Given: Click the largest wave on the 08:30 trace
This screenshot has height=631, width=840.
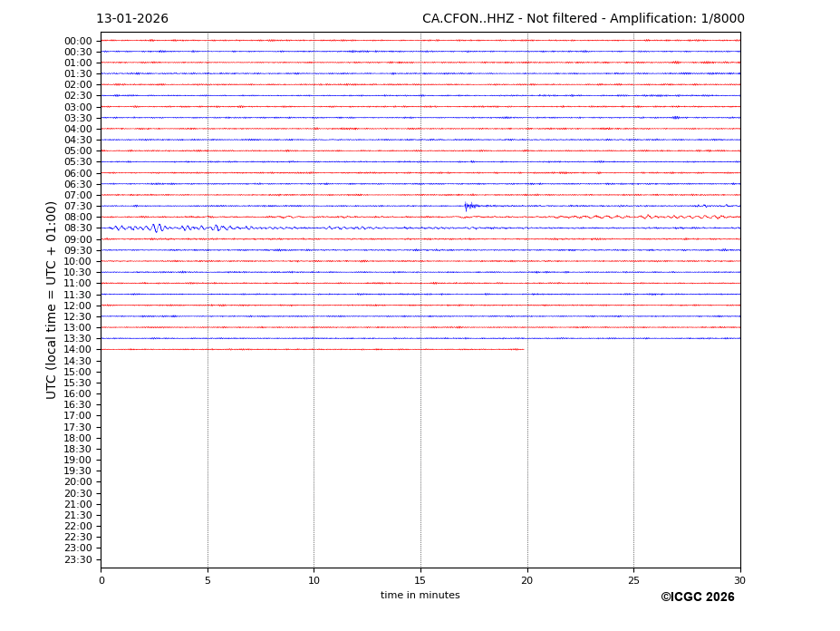Looking at the screenshot, I should pyautogui.click(x=157, y=228).
